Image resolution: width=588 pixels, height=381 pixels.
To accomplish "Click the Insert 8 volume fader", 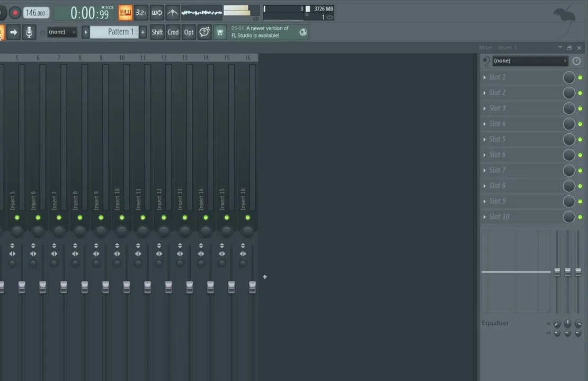I will pyautogui.click(x=85, y=287).
